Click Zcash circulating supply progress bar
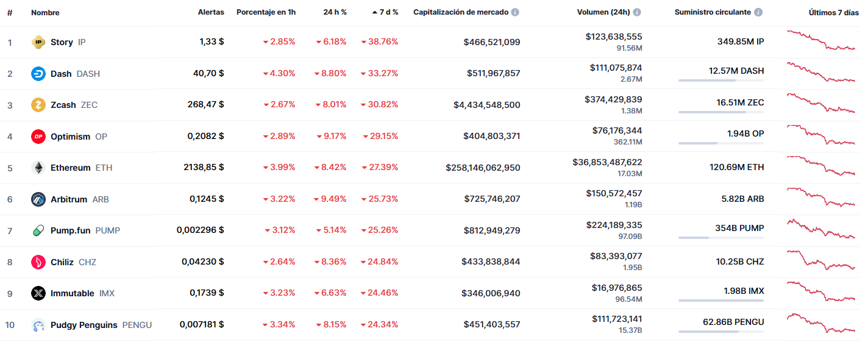This screenshot has height=342, width=868. 720,112
